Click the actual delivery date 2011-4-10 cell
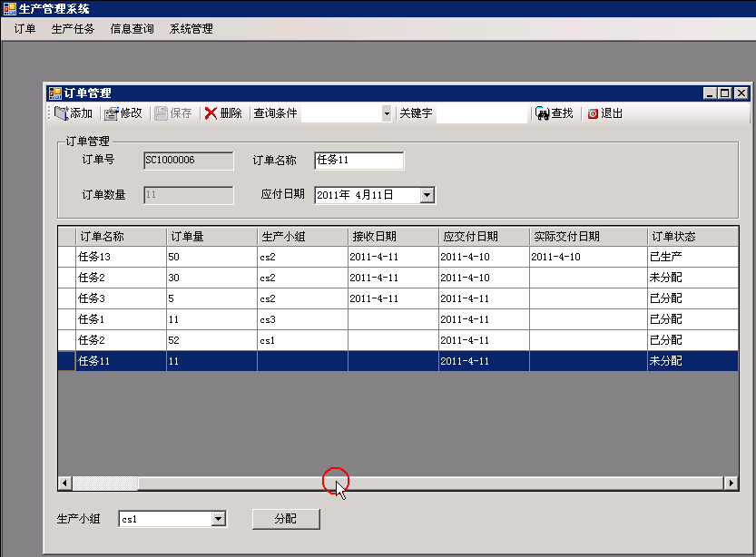This screenshot has height=557, width=756. pyautogui.click(x=588, y=257)
